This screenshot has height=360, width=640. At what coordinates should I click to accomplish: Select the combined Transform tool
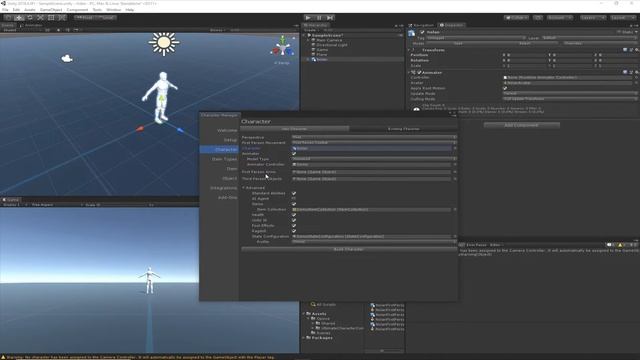click(62, 18)
